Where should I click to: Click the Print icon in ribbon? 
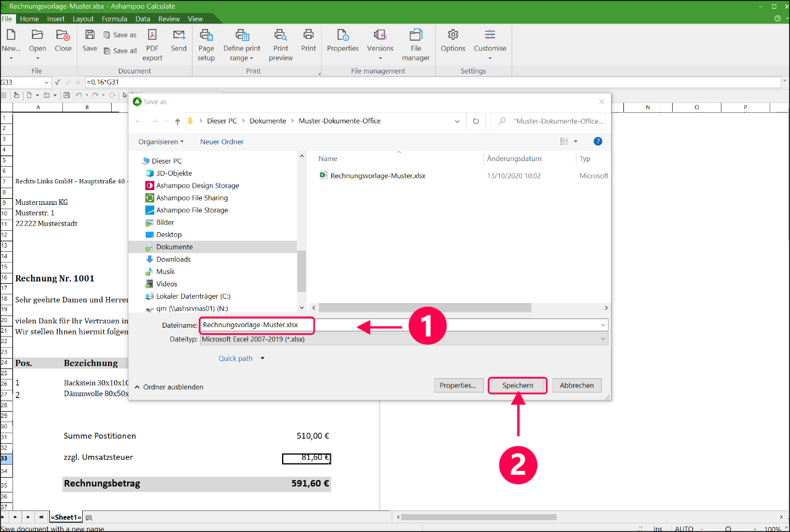pyautogui.click(x=309, y=35)
